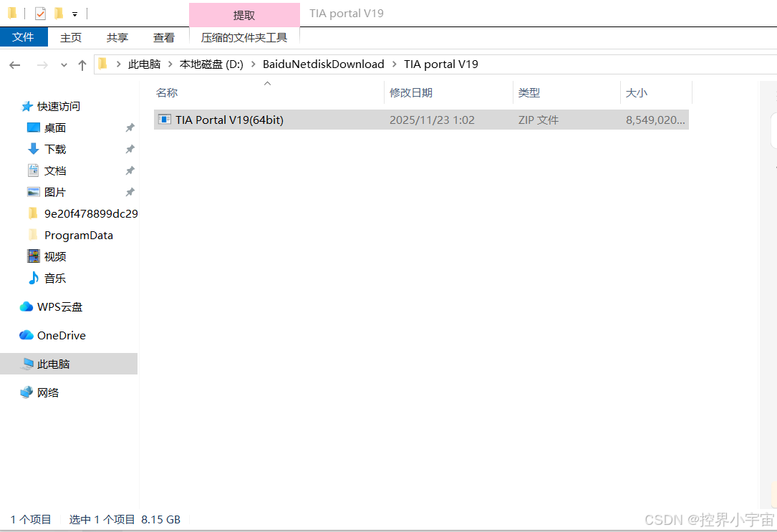Click the 8,549,020 size cell
The width and height of the screenshot is (777, 532).
click(x=655, y=120)
